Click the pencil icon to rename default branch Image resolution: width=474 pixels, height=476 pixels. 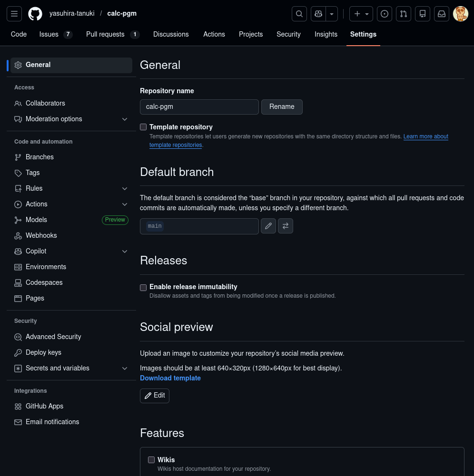(x=268, y=226)
